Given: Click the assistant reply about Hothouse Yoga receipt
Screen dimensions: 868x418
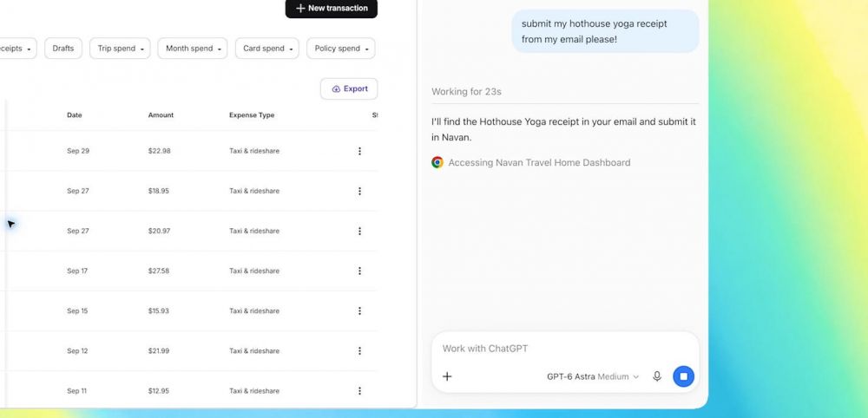Looking at the screenshot, I should 563,129.
